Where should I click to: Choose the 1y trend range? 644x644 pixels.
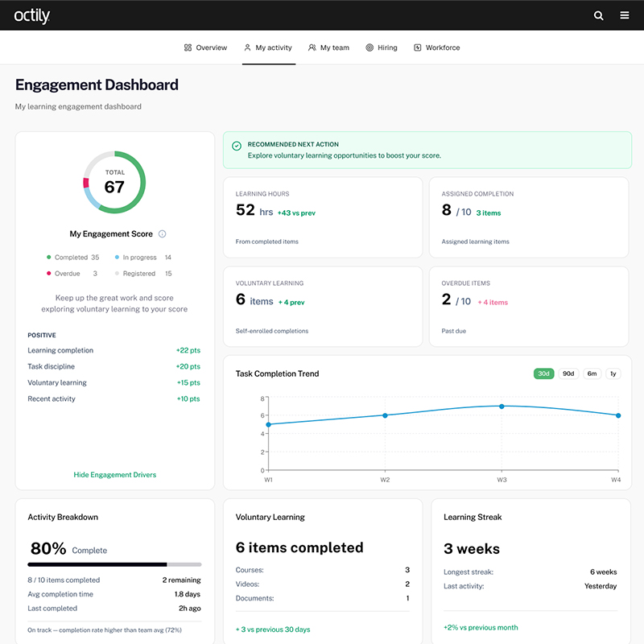point(613,374)
